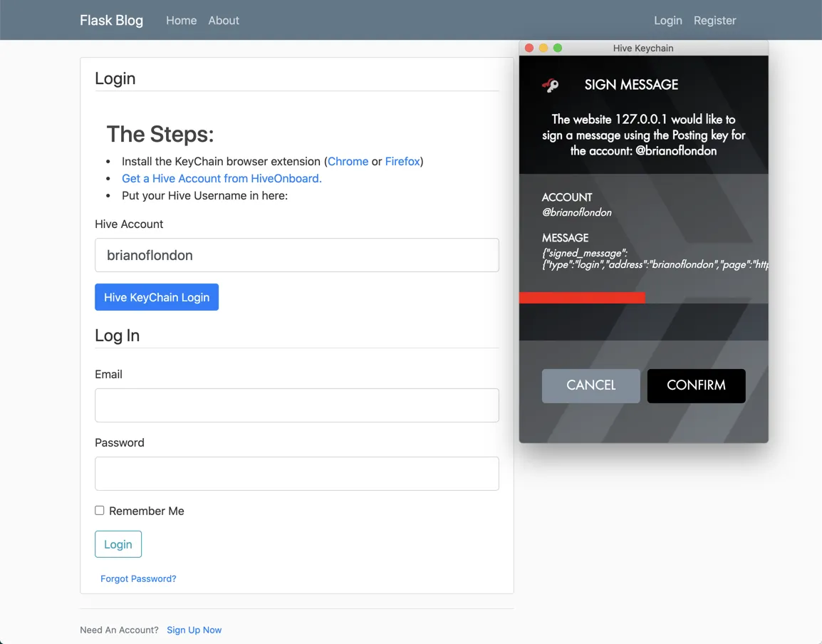
Task: Submit the outlined Login button
Action: click(118, 544)
